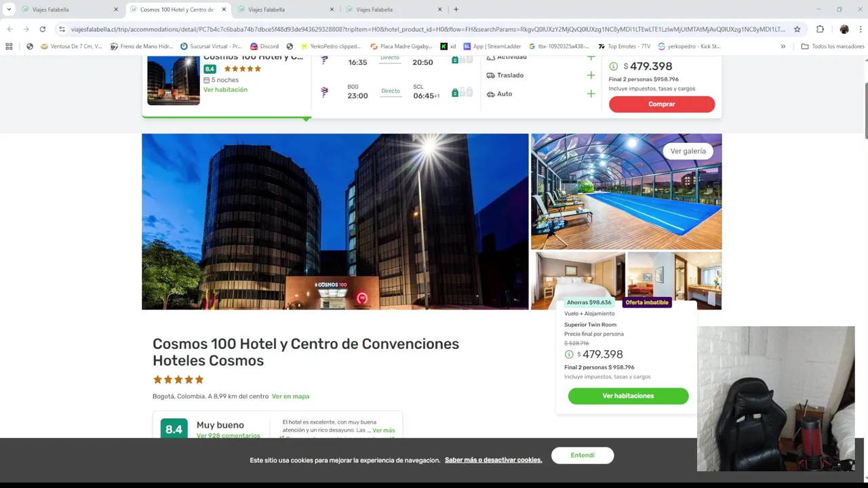Open the Top Emotes - 7TV bookmark
Viewport: 868px width, 488px height.
tap(624, 46)
